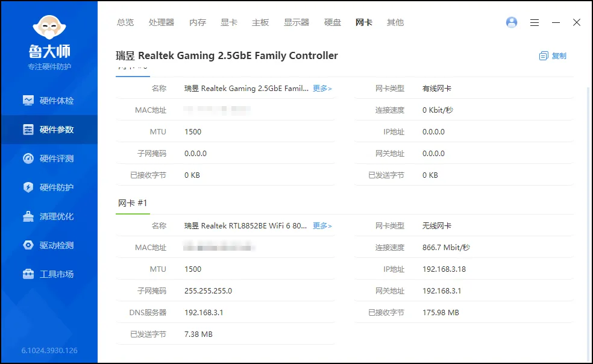This screenshot has height=364, width=593.
Task: Close the 鲁大师 window
Action: 576,22
